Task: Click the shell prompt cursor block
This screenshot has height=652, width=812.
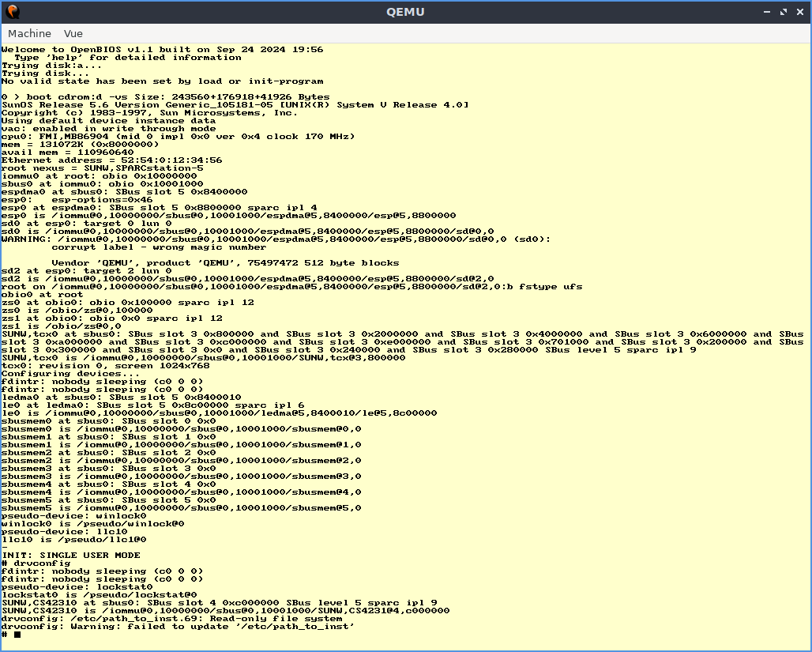Action: tap(17, 635)
